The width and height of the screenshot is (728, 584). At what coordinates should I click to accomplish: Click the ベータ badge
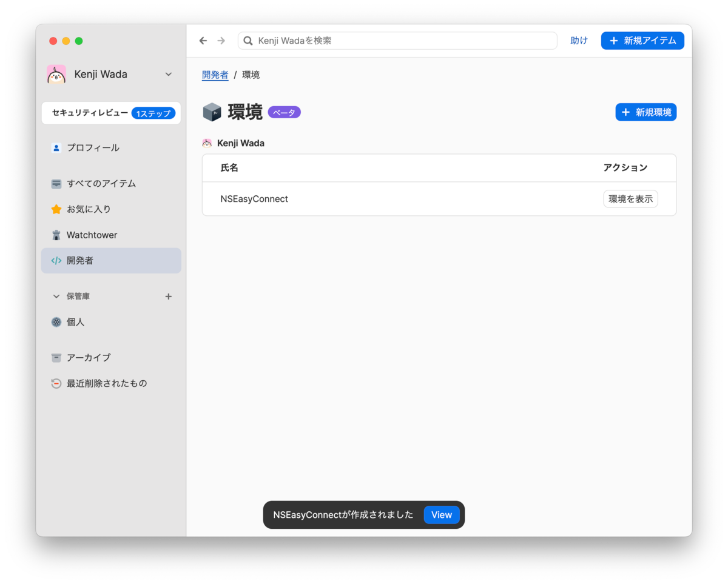[x=285, y=112]
